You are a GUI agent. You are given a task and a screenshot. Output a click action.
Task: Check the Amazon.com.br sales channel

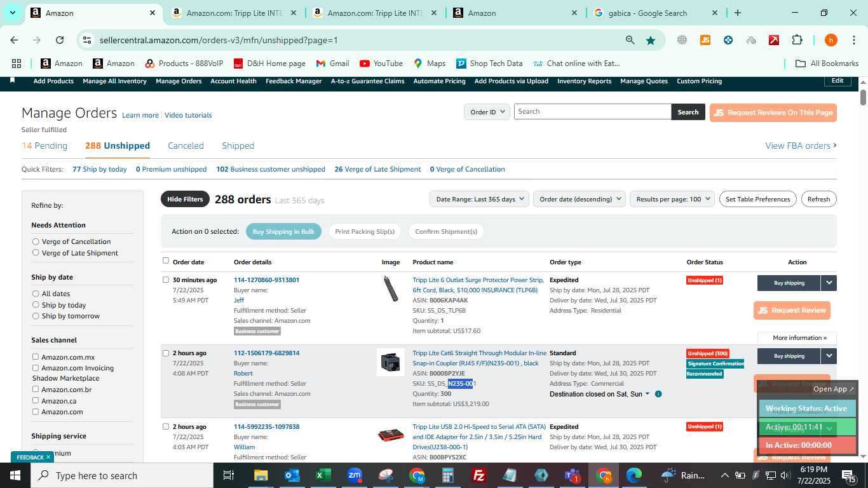point(36,390)
